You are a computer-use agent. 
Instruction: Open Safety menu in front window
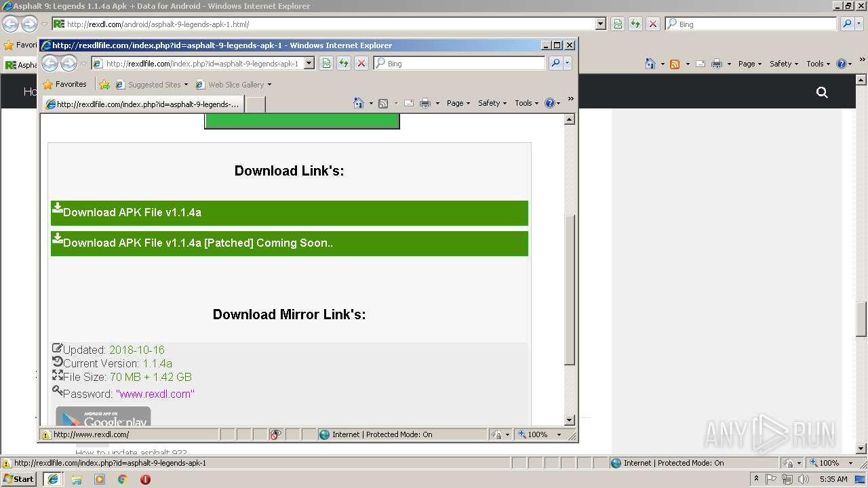(x=492, y=103)
